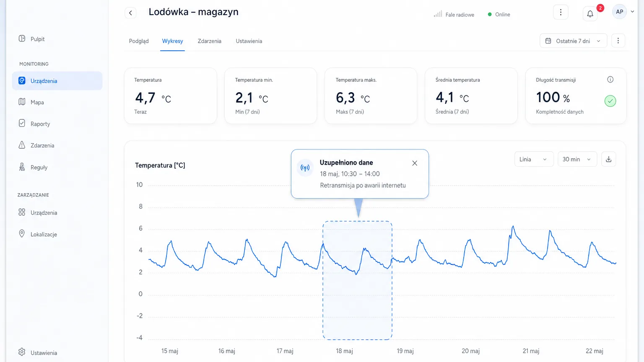Download the chart data
This screenshot has width=644, height=362.
coord(609,159)
